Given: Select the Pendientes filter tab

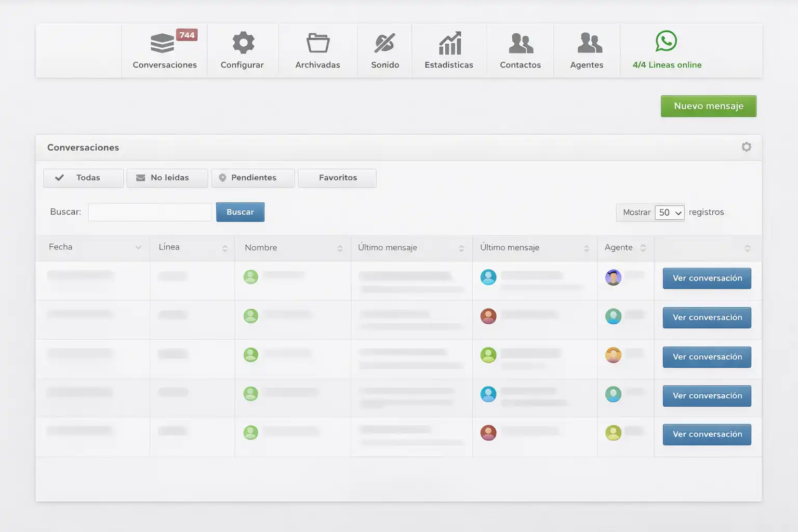Looking at the screenshot, I should coord(253,178).
